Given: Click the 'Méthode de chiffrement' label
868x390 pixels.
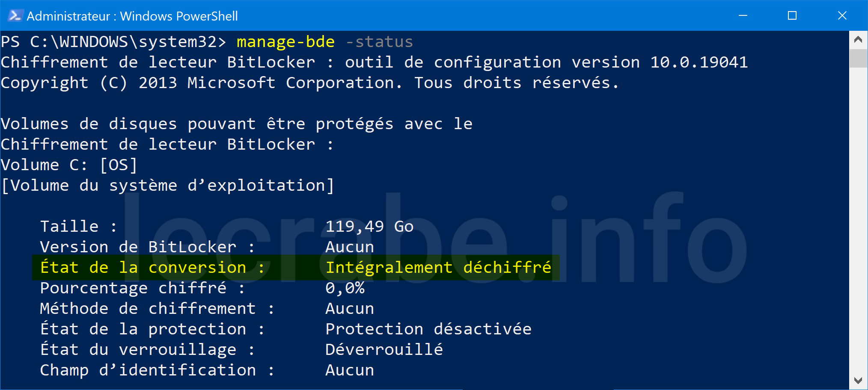Looking at the screenshot, I should [148, 309].
